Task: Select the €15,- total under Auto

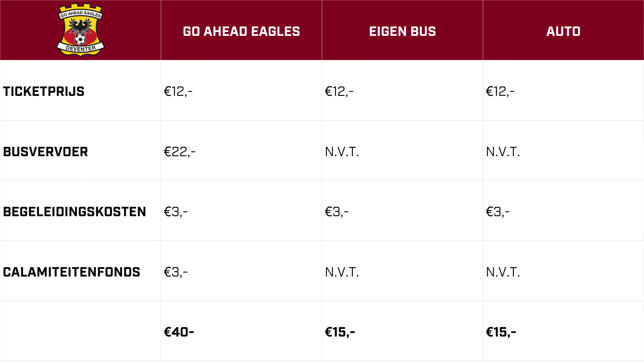Action: pyautogui.click(x=501, y=332)
